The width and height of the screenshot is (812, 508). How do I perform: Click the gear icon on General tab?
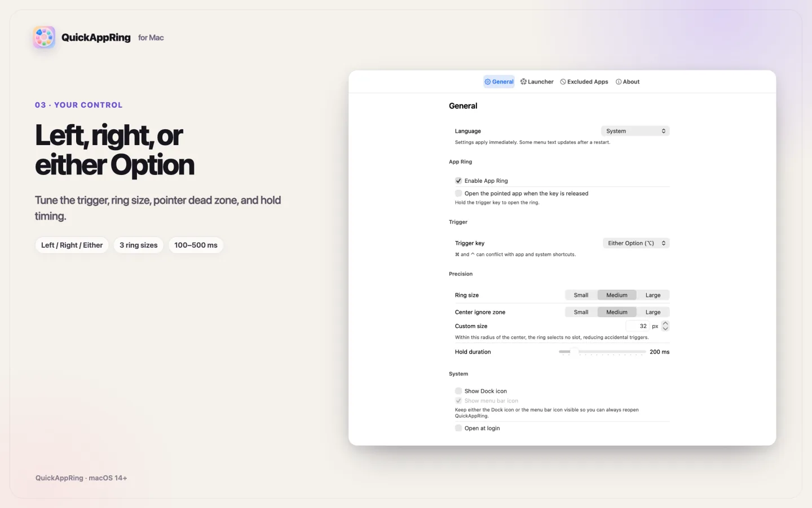(x=488, y=82)
